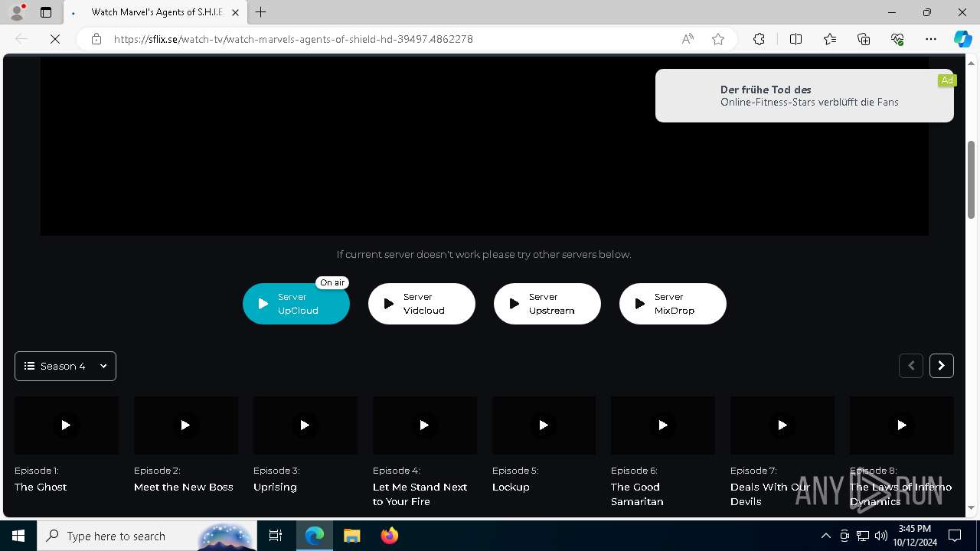The width and height of the screenshot is (980, 551).
Task: Open 'Lockup' episode title link
Action: (511, 487)
